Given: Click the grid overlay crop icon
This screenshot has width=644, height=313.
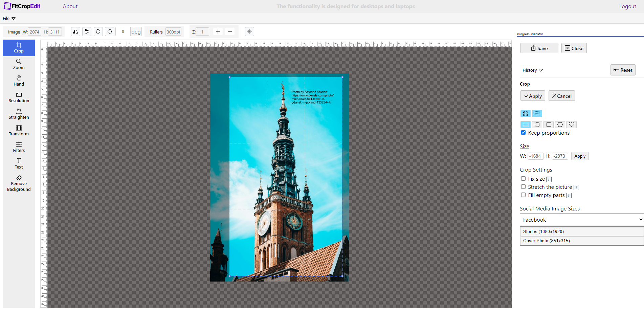Looking at the screenshot, I should pos(537,113).
